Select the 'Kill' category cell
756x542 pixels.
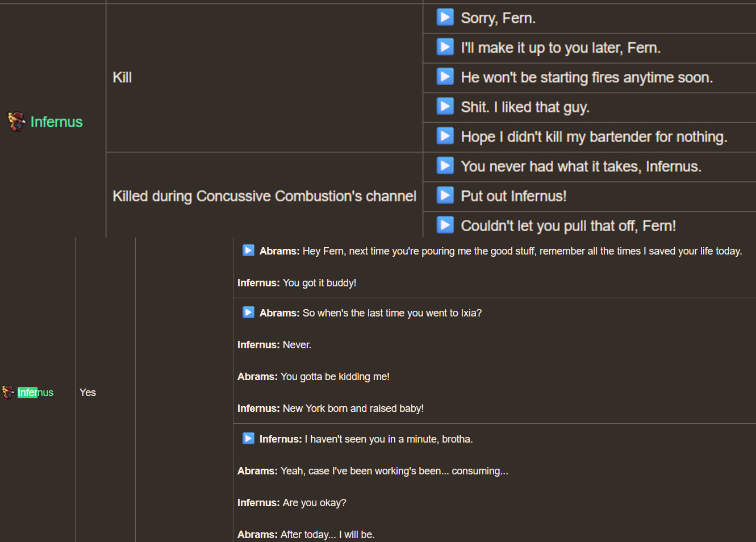[265, 78]
